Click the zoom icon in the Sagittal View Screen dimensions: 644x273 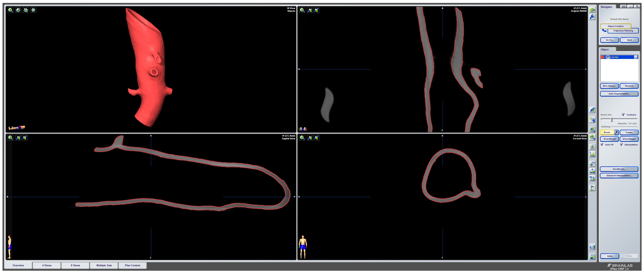[x=11, y=138]
